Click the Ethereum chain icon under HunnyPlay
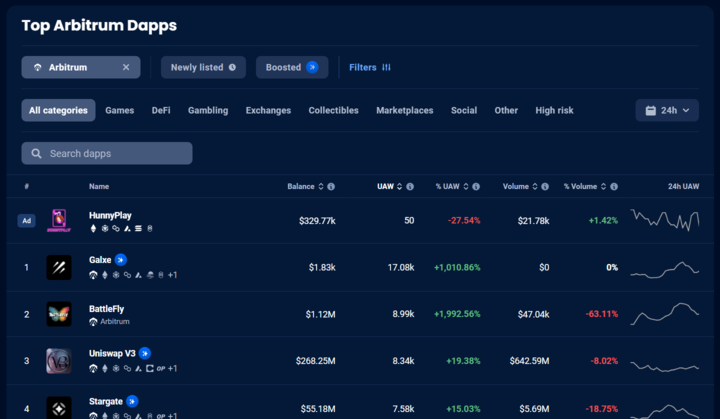This screenshot has height=419, width=720. tap(94, 228)
